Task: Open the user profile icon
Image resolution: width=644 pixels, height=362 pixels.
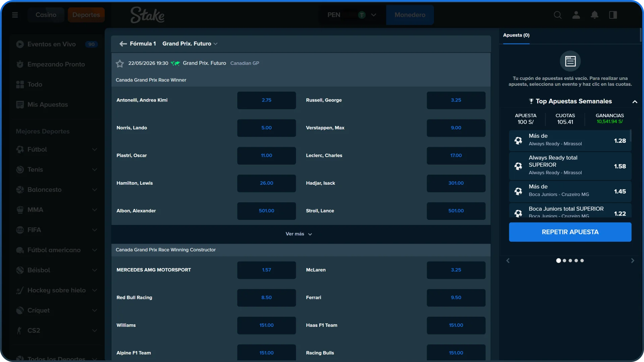Action: [x=576, y=15]
